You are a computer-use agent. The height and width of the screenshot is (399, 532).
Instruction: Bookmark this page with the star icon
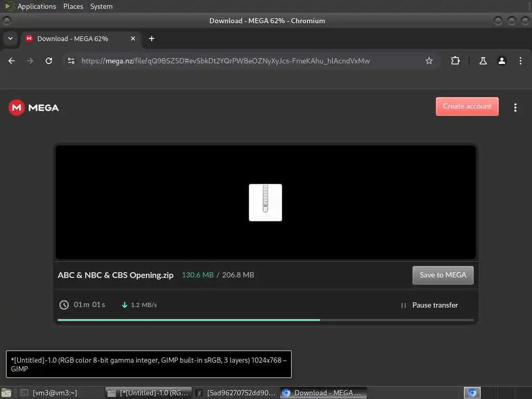[429, 61]
